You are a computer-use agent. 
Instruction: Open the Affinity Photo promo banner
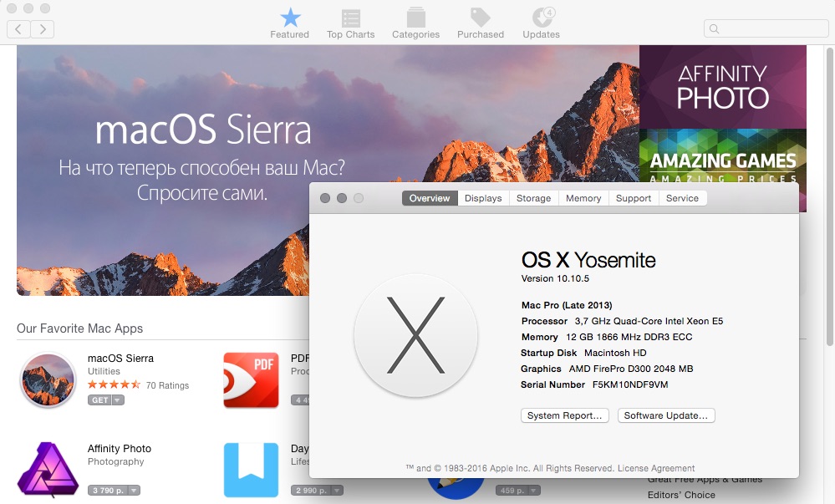tap(723, 87)
